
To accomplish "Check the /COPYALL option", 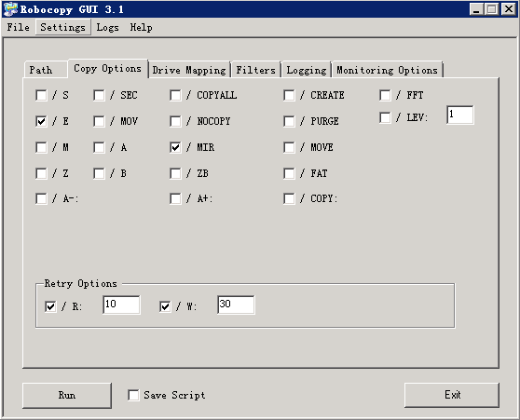I will 175,96.
